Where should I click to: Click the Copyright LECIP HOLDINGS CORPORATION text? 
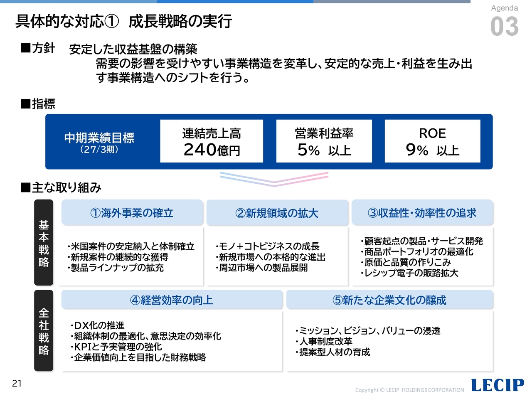tap(409, 390)
